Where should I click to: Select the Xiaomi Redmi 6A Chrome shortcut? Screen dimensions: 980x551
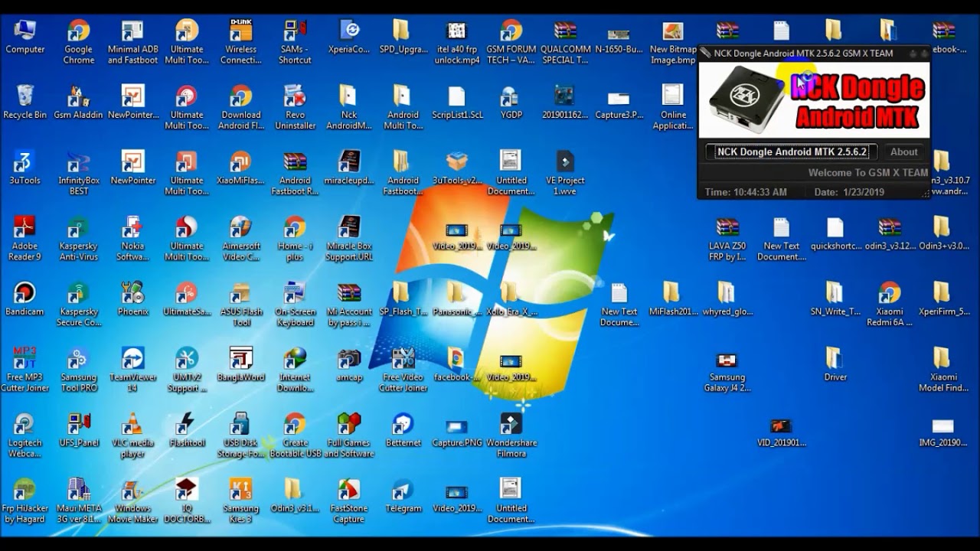(x=890, y=305)
